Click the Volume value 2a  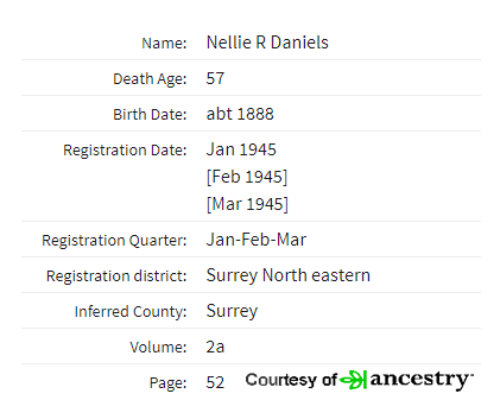pos(215,347)
